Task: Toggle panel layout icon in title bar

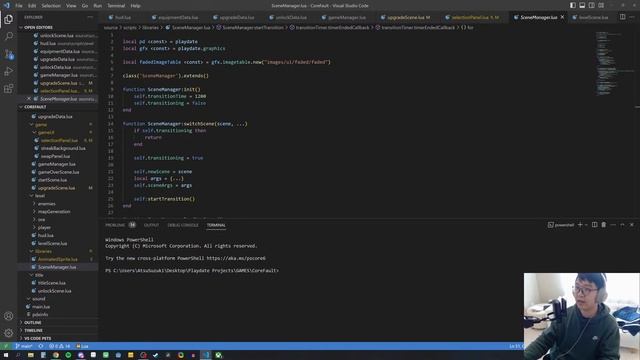Action: [x=582, y=5]
